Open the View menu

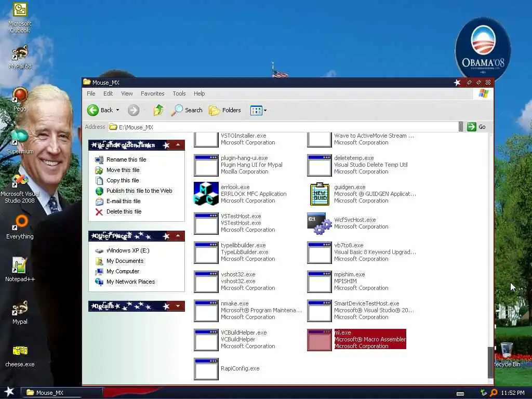tap(127, 94)
